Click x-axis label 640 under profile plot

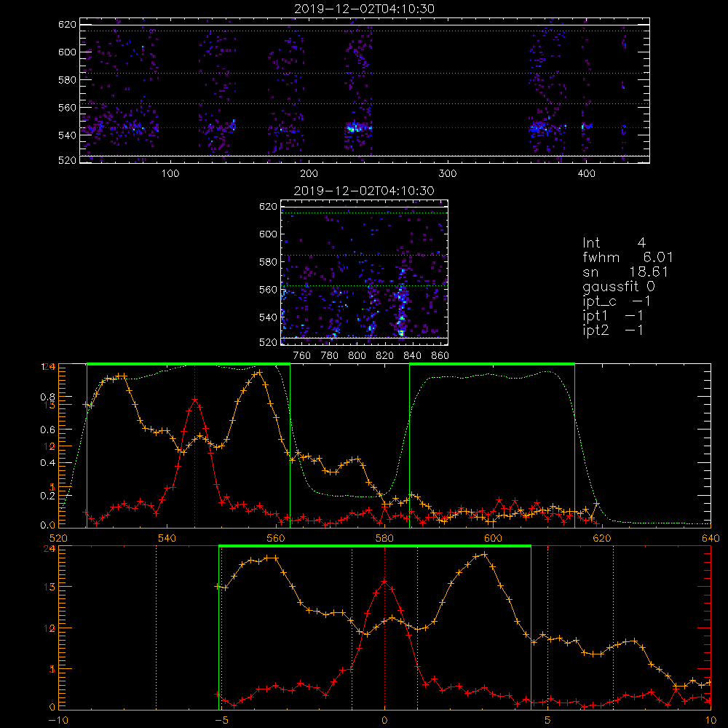point(711,539)
